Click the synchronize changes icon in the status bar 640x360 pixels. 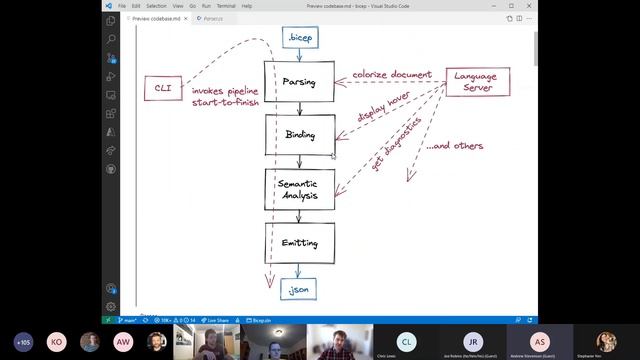point(145,320)
